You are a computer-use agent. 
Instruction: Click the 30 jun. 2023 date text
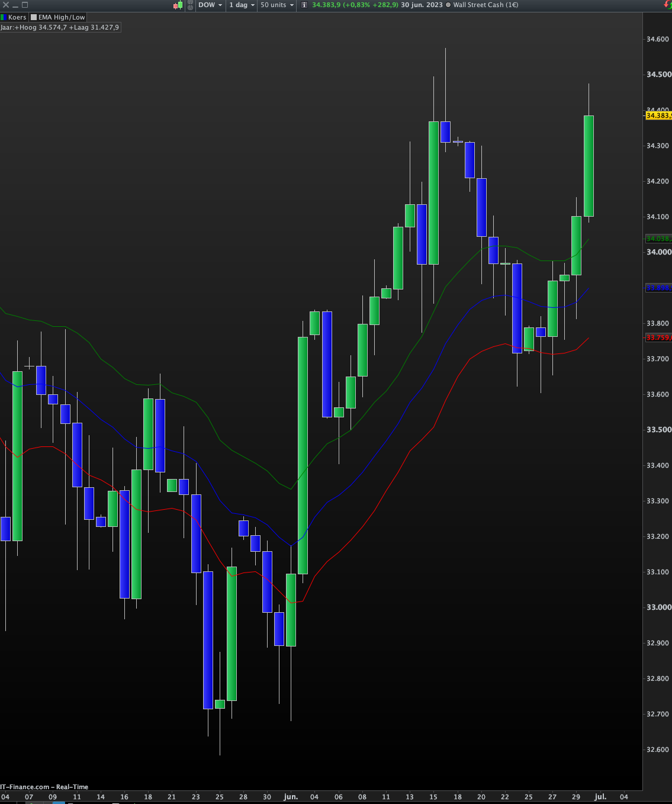coord(422,5)
